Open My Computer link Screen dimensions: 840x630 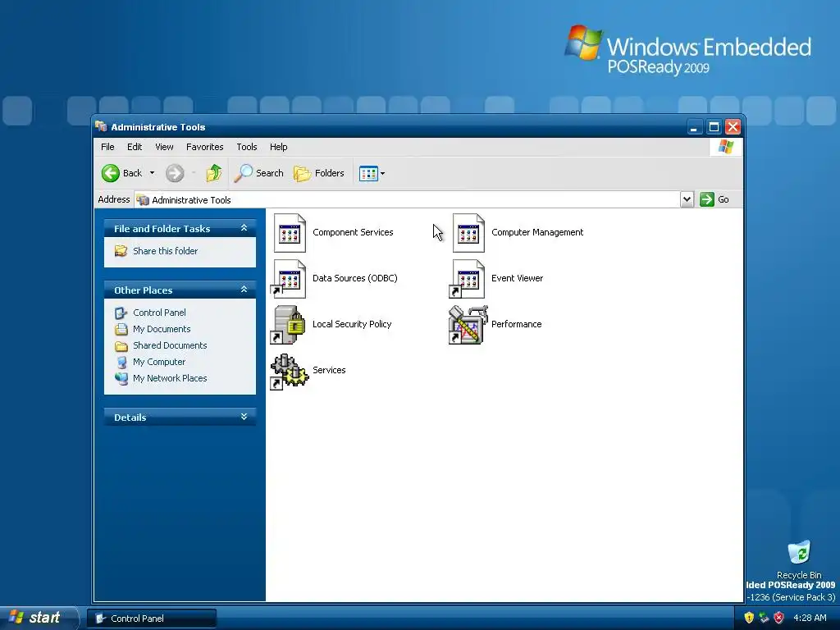159,362
